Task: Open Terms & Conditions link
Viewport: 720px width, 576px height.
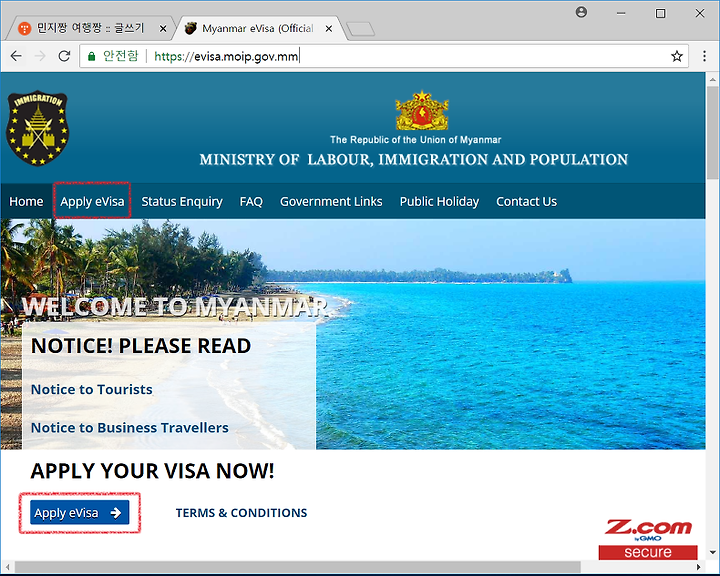Action: 242,513
